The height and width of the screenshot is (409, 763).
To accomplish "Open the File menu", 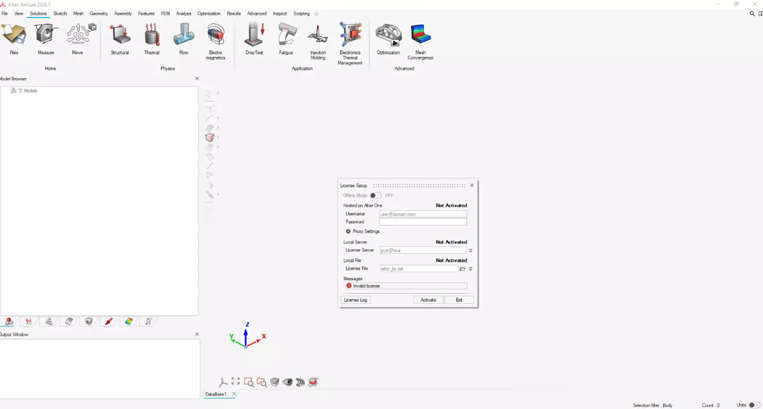I will pyautogui.click(x=4, y=14).
